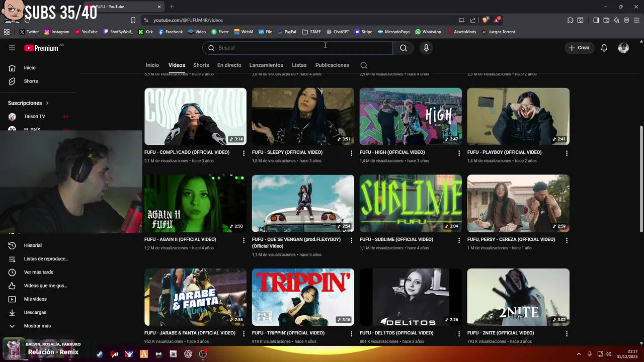
Task: Play the TRIPPIN' video thumbnail
Action: 303,297
